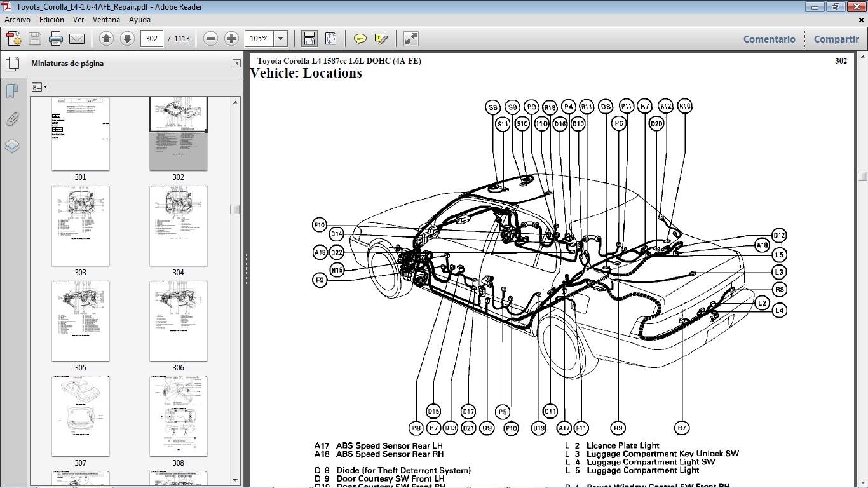The width and height of the screenshot is (868, 488).
Task: Switch to read mode with the arrows icon
Action: (411, 39)
